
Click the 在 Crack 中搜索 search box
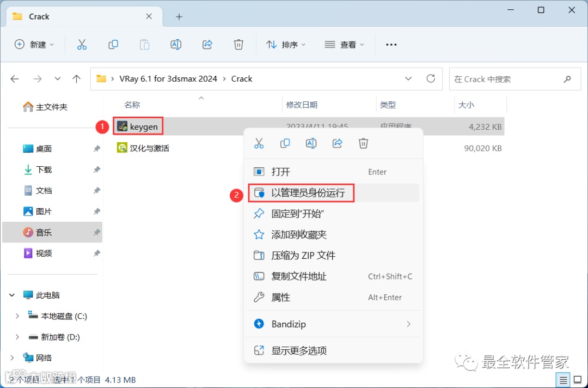(516, 79)
